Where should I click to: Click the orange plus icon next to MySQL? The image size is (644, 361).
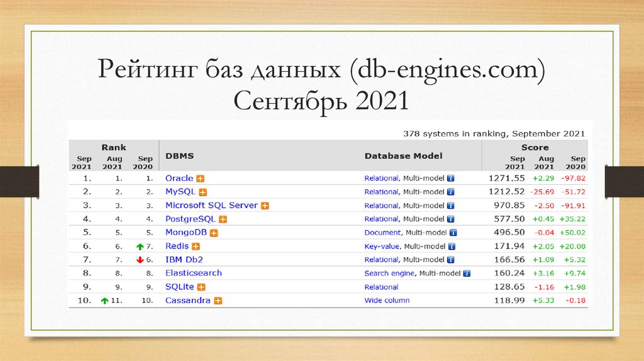click(x=203, y=192)
